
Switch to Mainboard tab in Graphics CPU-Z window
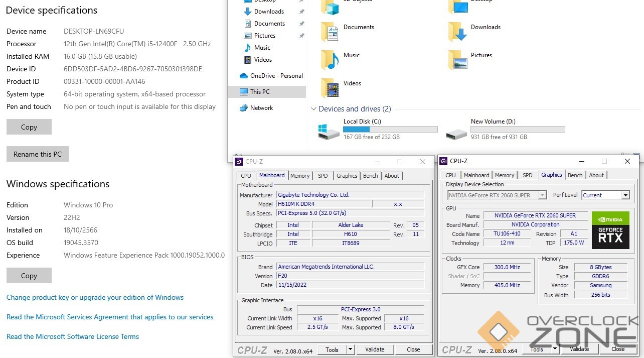click(x=476, y=175)
